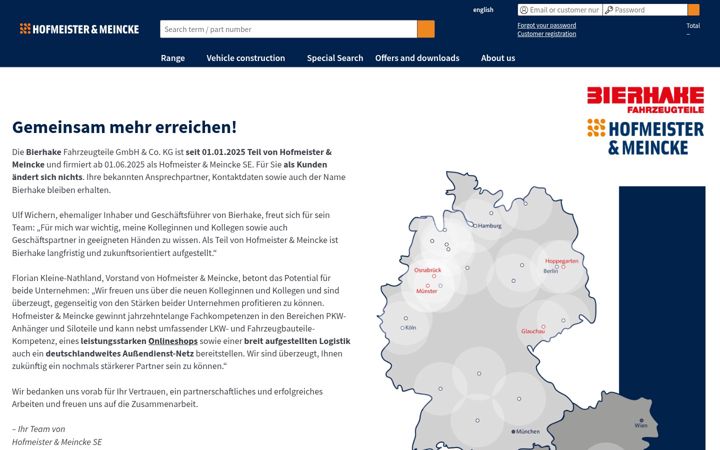This screenshot has width=720, height=450.
Task: Click the Glauchau location on the map
Action: [533, 331]
